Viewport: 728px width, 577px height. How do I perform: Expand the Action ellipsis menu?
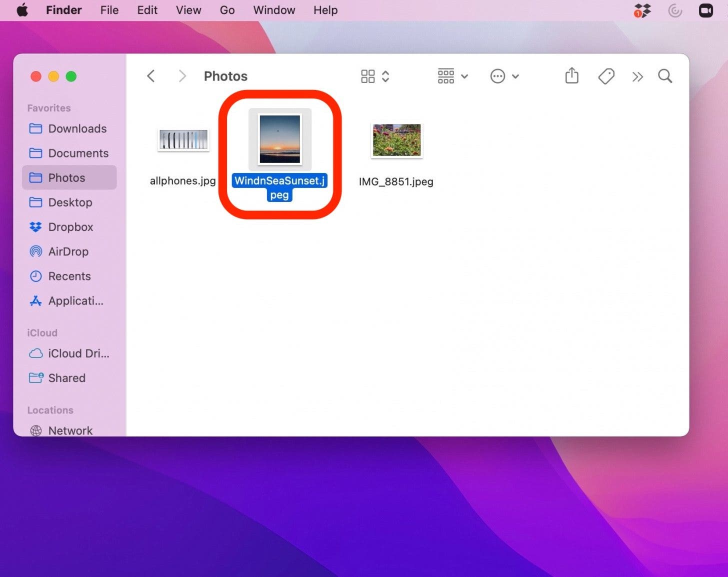504,76
